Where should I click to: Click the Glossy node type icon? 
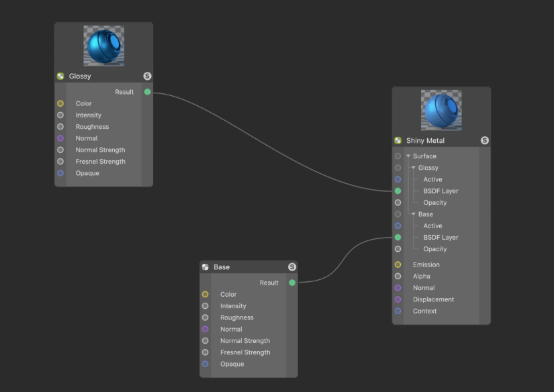[60, 77]
